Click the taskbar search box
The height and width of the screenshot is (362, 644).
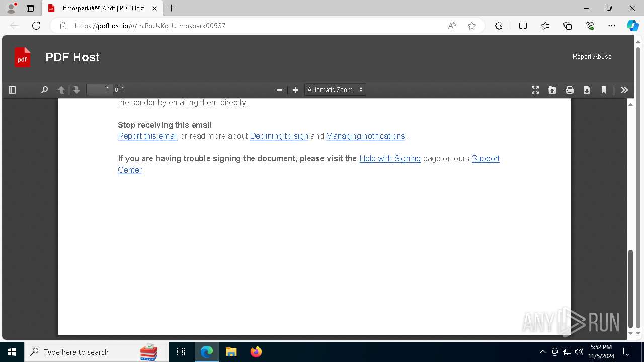click(96, 352)
